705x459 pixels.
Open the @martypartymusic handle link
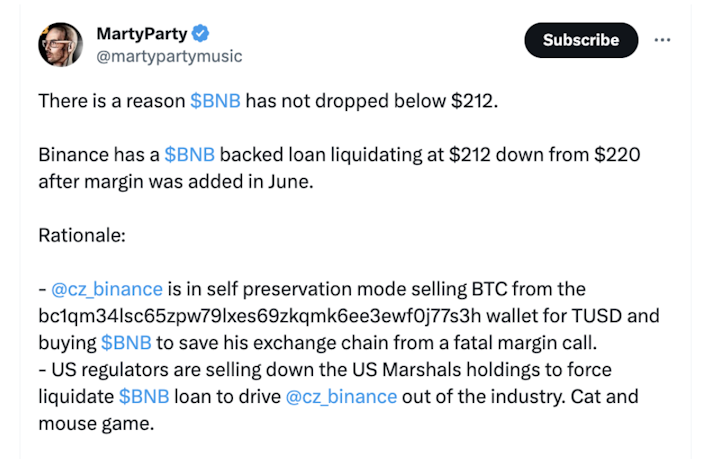tap(169, 57)
